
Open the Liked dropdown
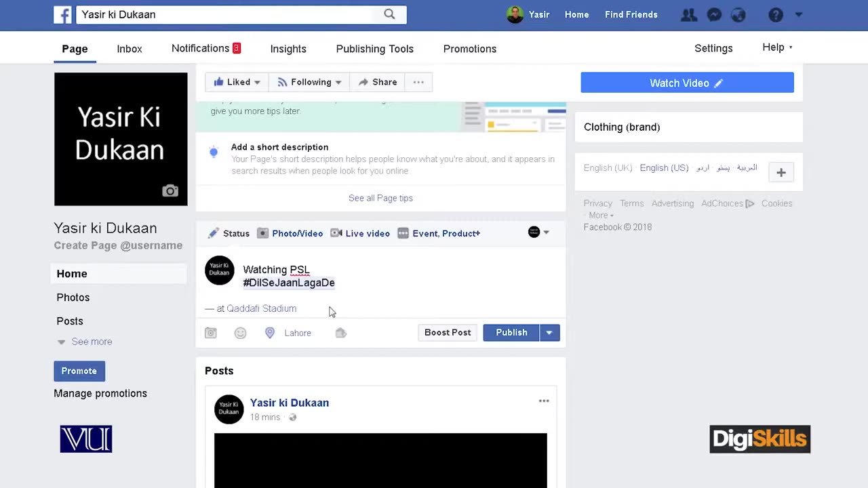[237, 82]
